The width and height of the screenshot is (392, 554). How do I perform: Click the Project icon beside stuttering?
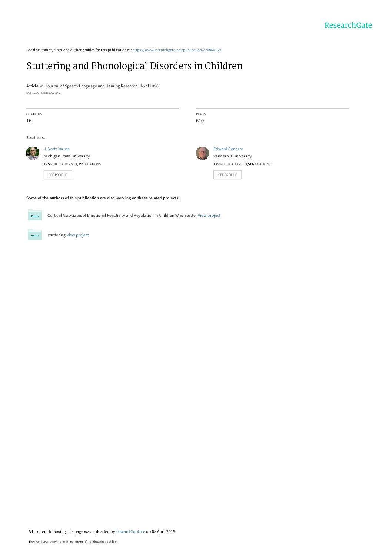pos(35,235)
